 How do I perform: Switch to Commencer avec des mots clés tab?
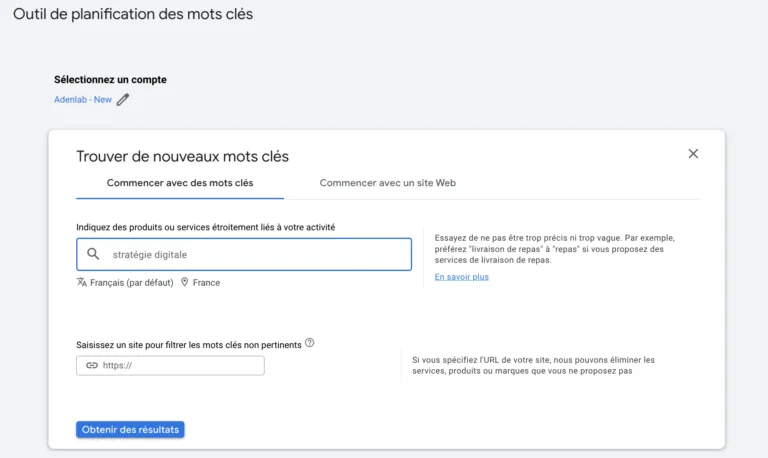pos(180,183)
